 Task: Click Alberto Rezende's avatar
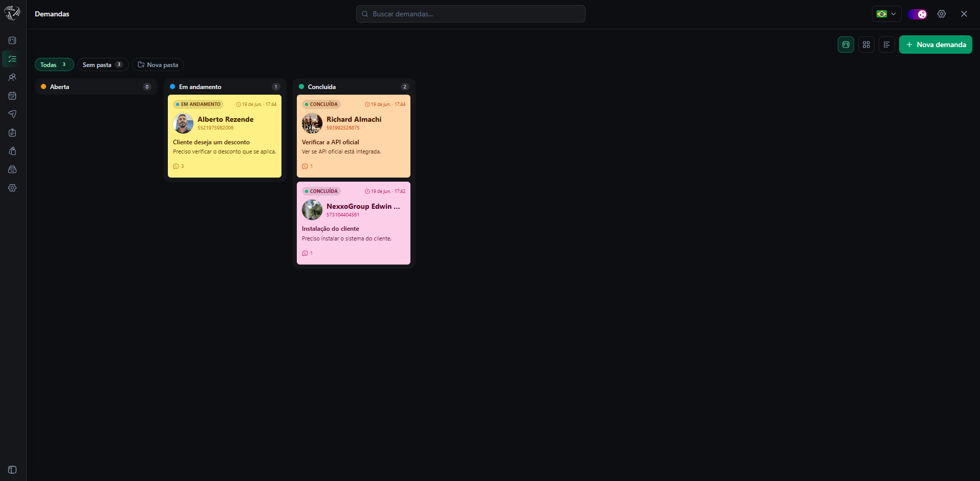(183, 123)
